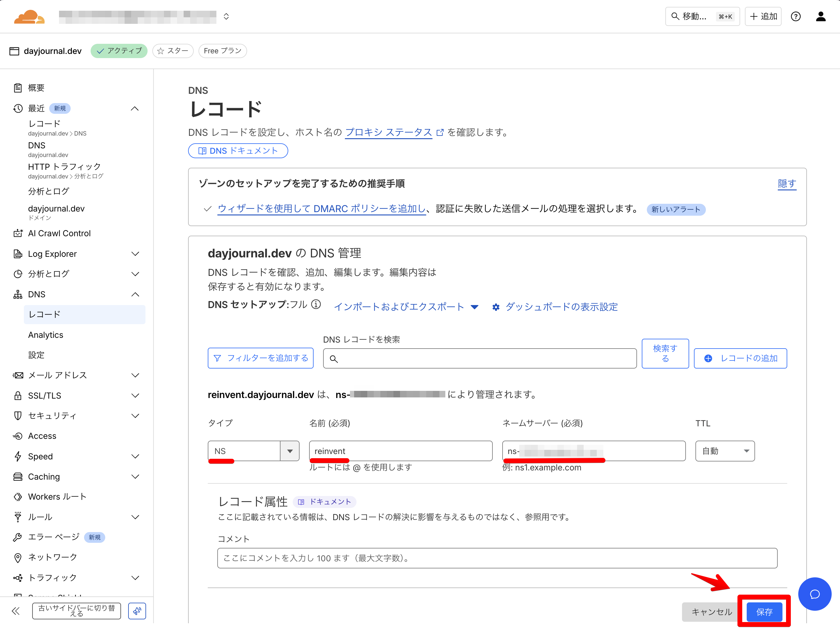Toggle the スター star button
This screenshot has height=628, width=840.
(x=173, y=51)
